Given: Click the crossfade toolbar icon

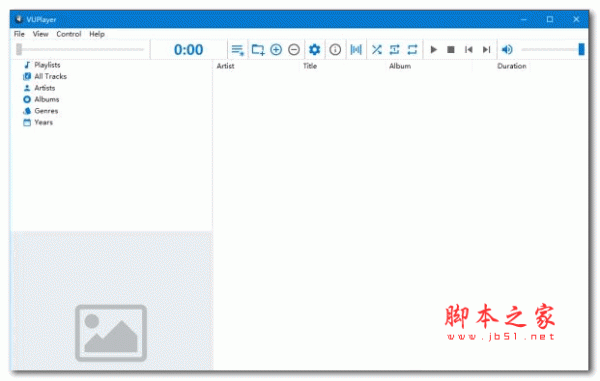Looking at the screenshot, I should (356, 50).
